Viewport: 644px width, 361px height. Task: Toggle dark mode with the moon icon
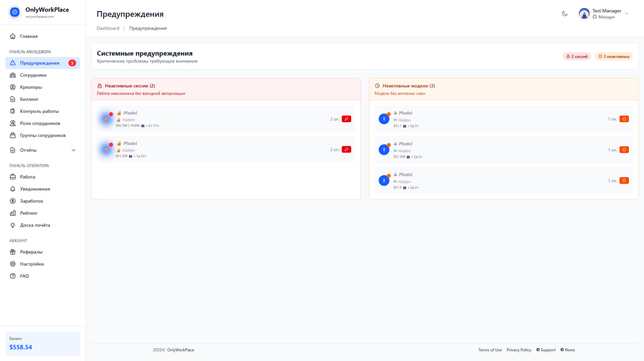565,14
